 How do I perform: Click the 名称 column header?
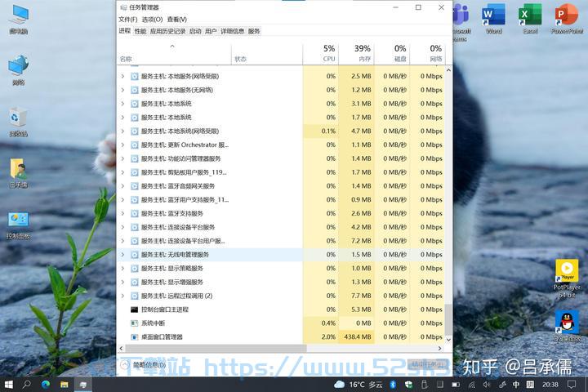pos(174,53)
